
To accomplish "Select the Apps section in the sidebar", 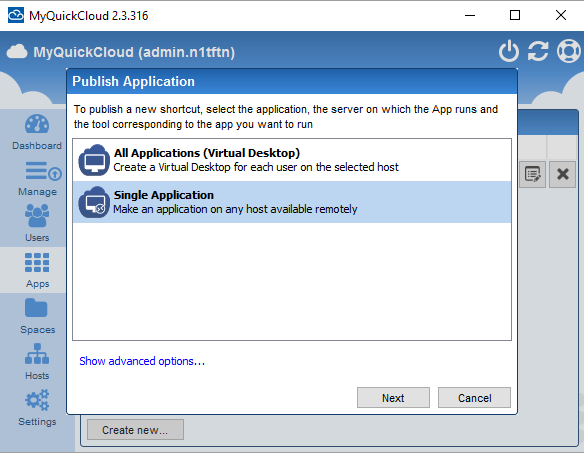I will (x=37, y=270).
